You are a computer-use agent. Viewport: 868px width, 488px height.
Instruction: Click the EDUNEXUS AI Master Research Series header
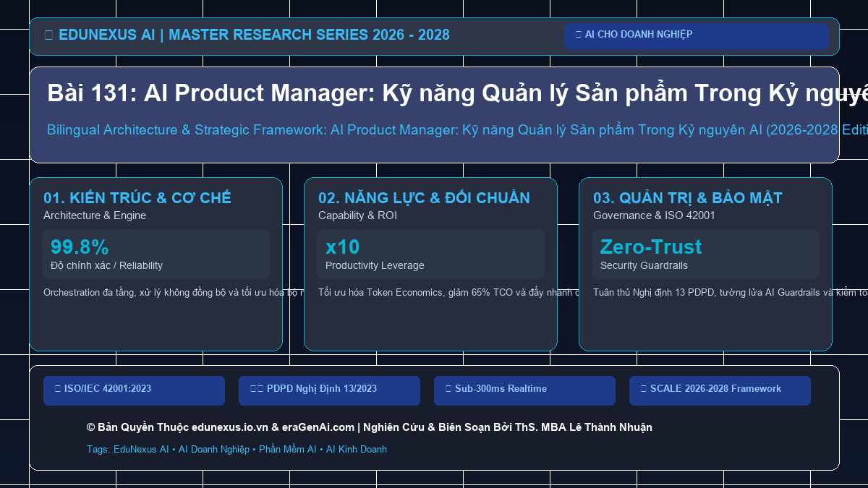[247, 35]
